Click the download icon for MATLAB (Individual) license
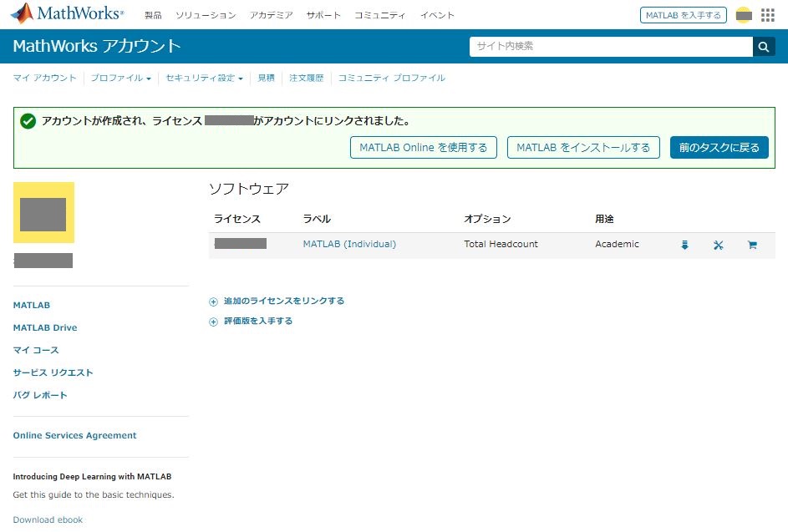Viewport: 788px width, 532px height. [684, 245]
